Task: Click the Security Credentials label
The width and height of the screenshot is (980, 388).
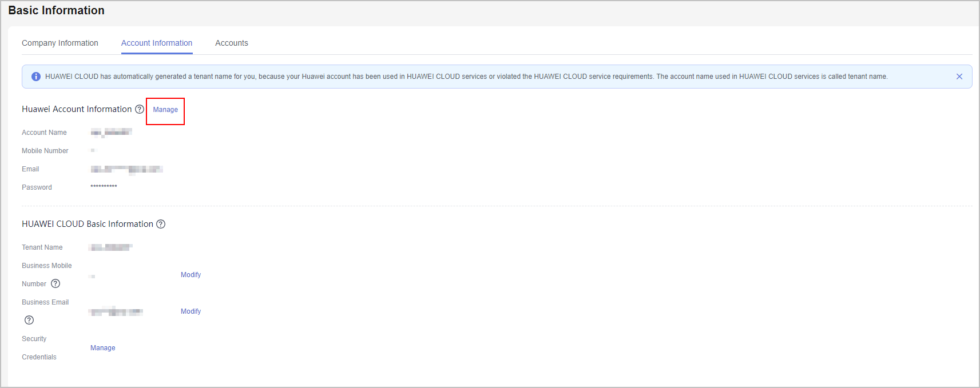Action: coord(39,348)
